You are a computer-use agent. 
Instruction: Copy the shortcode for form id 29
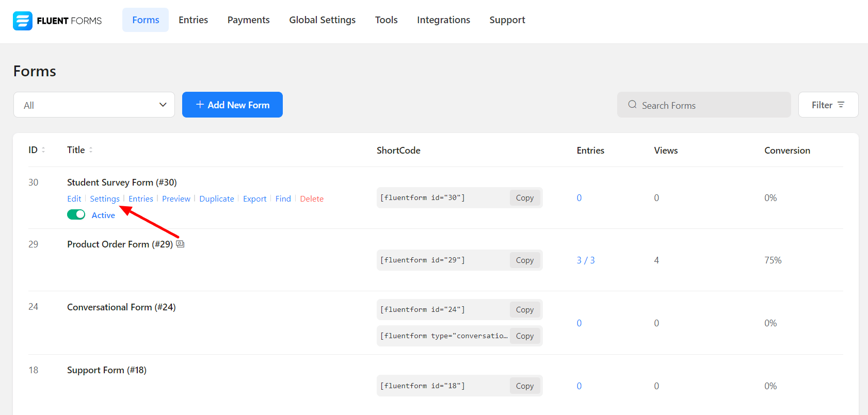click(x=524, y=260)
